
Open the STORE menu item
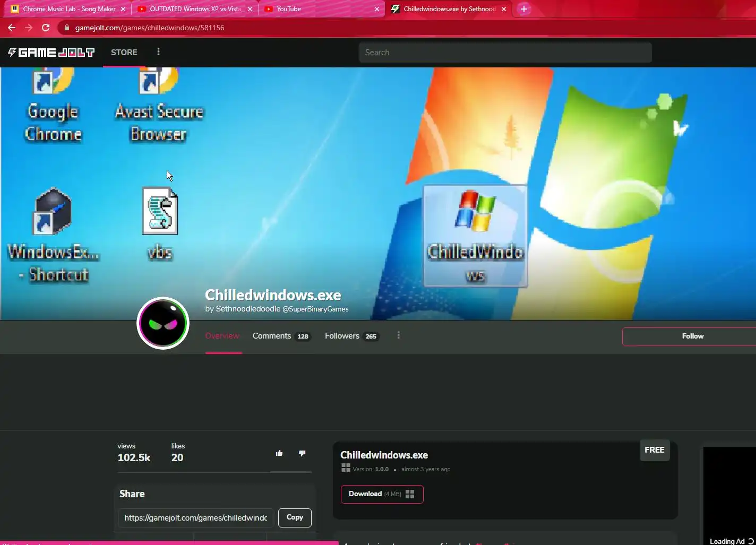[124, 52]
